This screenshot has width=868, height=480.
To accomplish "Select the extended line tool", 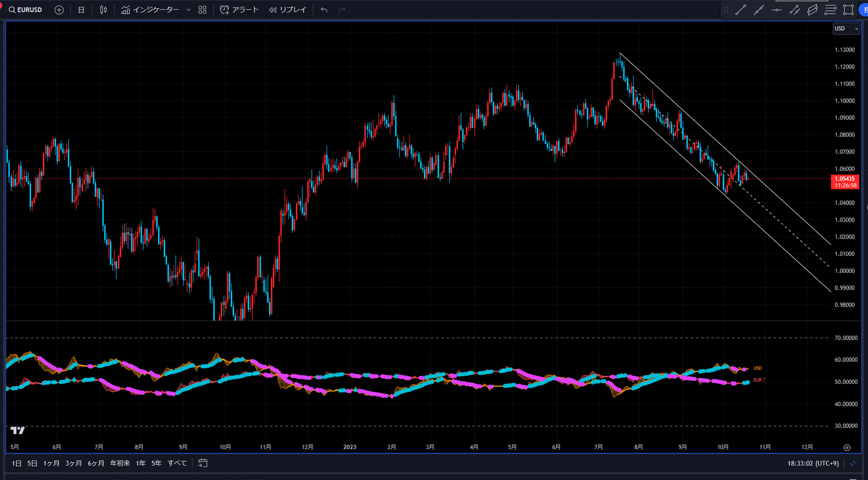I will pyautogui.click(x=758, y=10).
